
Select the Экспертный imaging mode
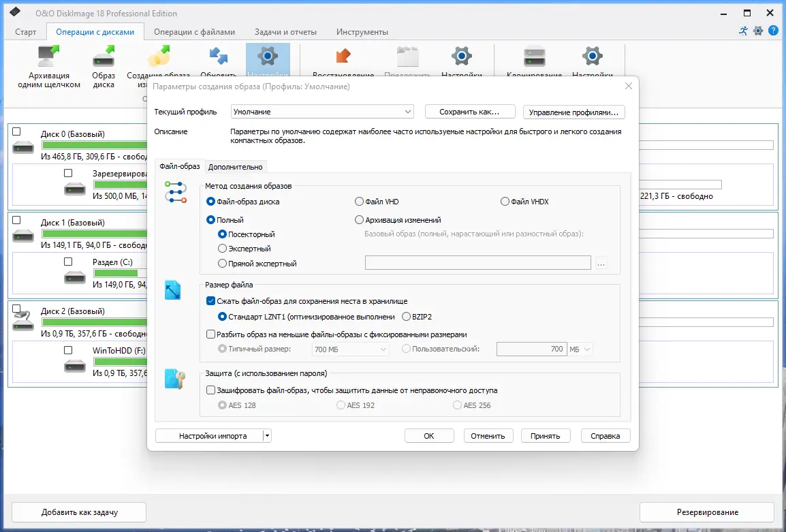(222, 248)
